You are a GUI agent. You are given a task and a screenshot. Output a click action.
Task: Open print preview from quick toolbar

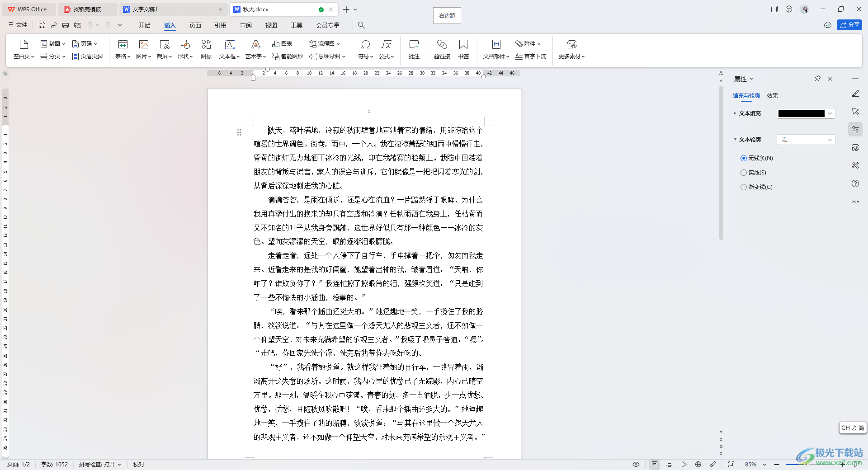tap(77, 25)
